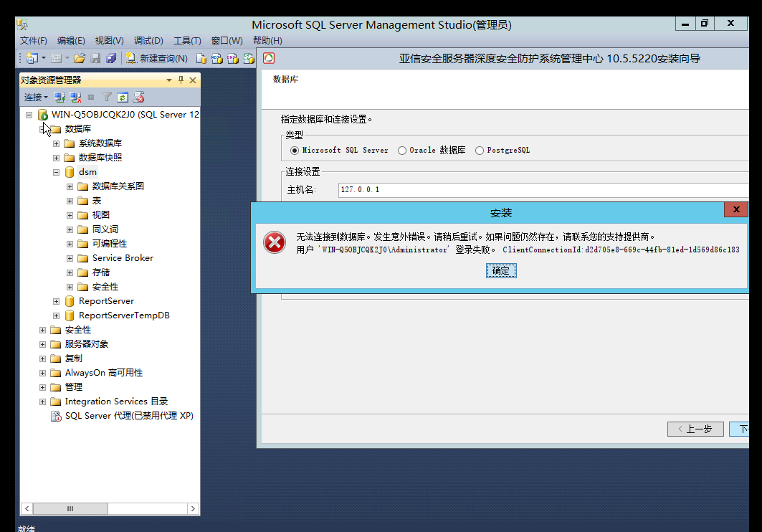762x532 pixels.
Task: Select the PostgreSQL radio button
Action: 480,151
